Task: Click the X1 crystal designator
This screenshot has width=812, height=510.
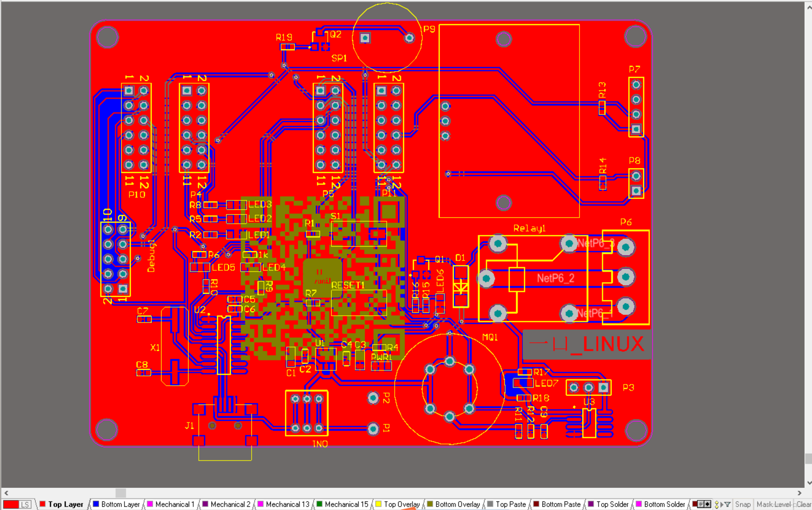Action: [x=155, y=348]
